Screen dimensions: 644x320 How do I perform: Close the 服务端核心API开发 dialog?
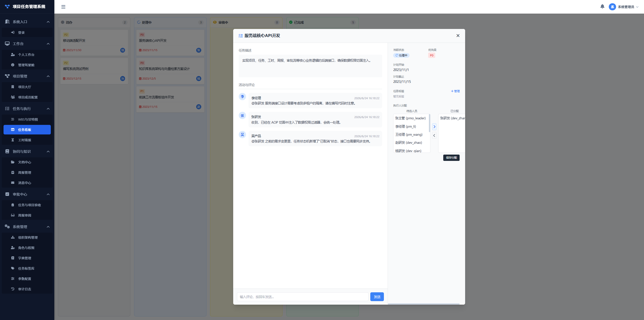[458, 36]
